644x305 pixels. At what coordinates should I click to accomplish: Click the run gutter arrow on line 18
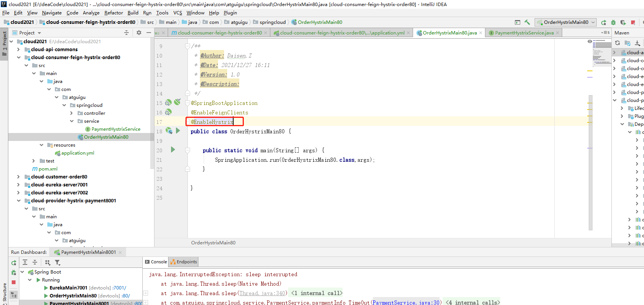178,131
